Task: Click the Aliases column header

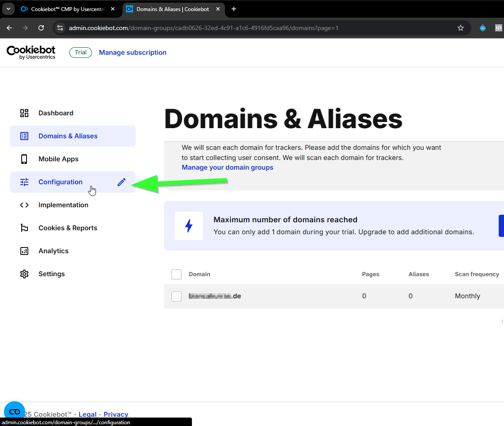Action: 419,274
